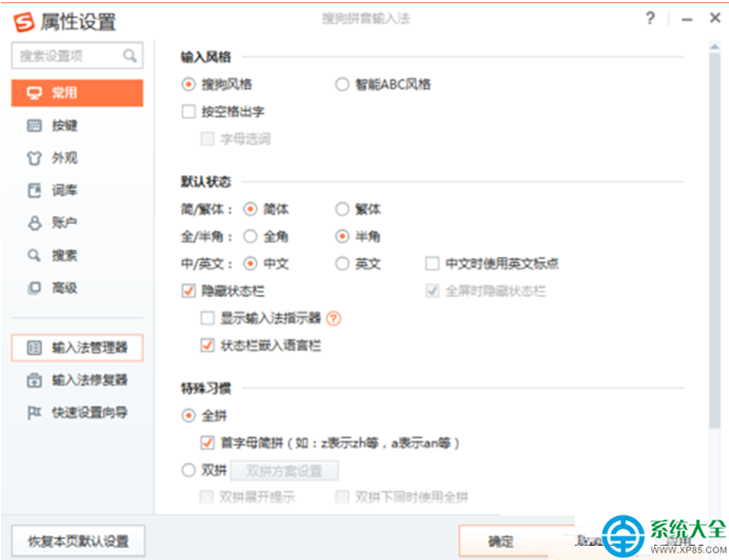Open the 常用 settings tab
The width and height of the screenshot is (729, 560).
[78, 93]
